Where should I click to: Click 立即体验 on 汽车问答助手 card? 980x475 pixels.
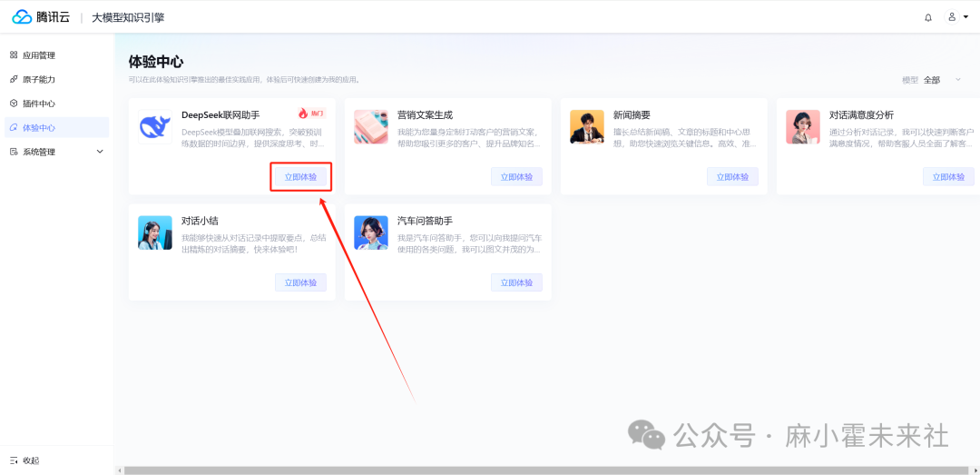[x=517, y=282]
